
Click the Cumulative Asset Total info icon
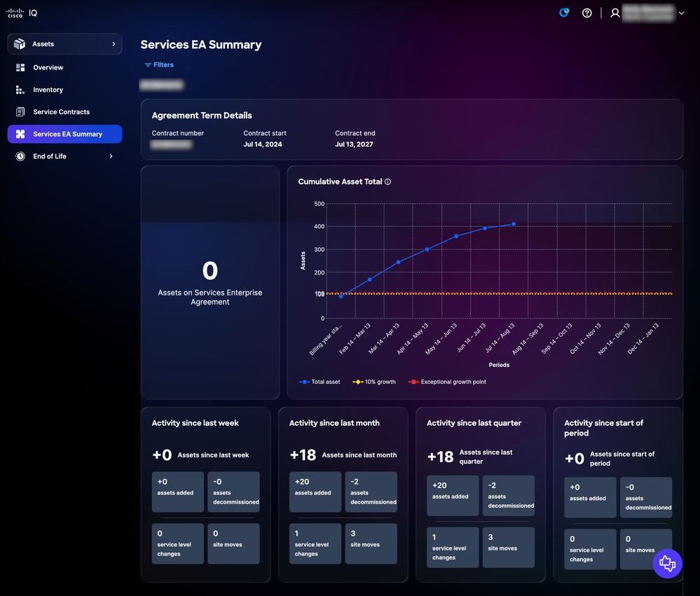pyautogui.click(x=387, y=181)
